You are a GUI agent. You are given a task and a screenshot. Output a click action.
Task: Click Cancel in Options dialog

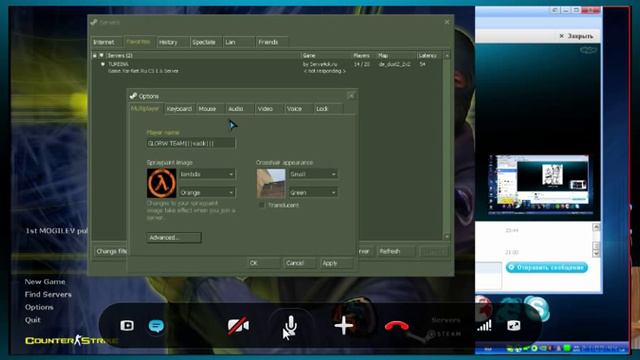(x=299, y=263)
